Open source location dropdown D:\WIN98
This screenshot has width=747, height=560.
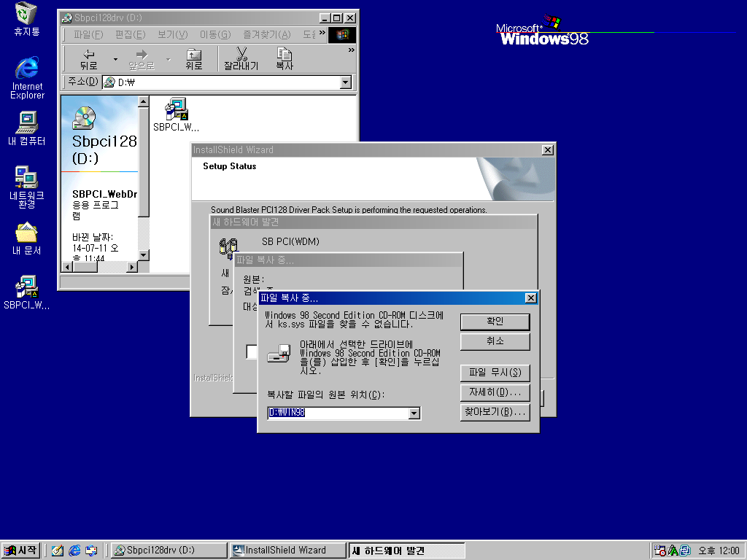(x=414, y=413)
